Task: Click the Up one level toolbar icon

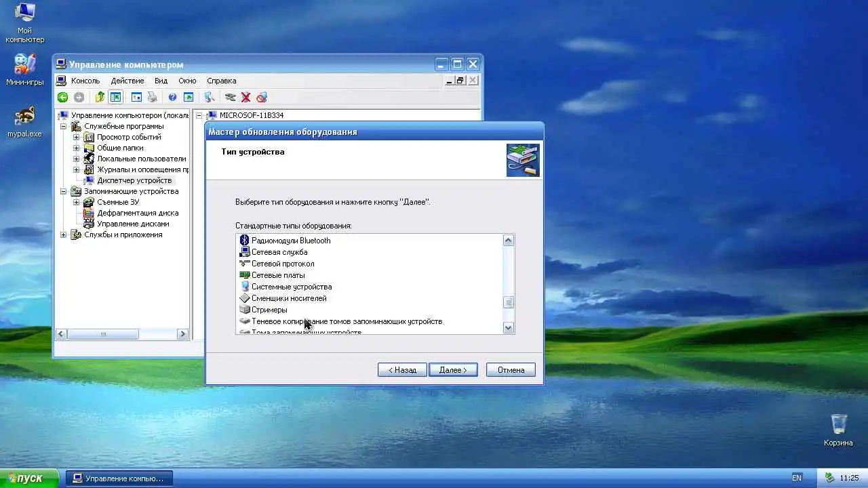Action: pos(100,98)
